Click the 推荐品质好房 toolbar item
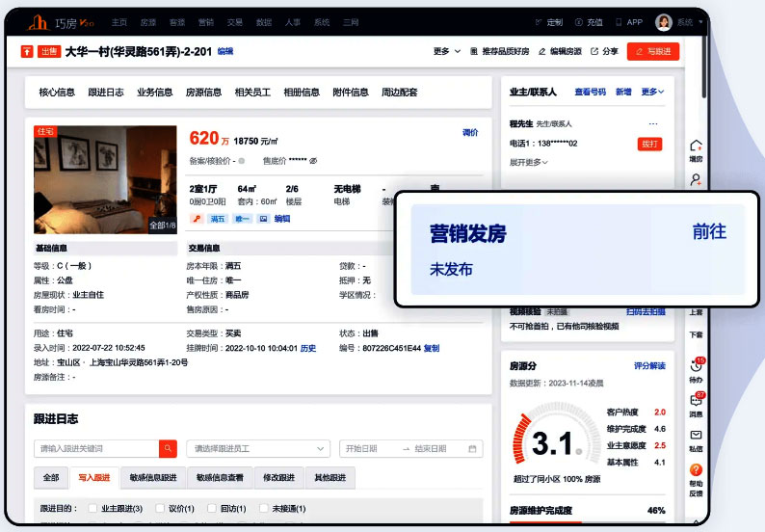 500,51
